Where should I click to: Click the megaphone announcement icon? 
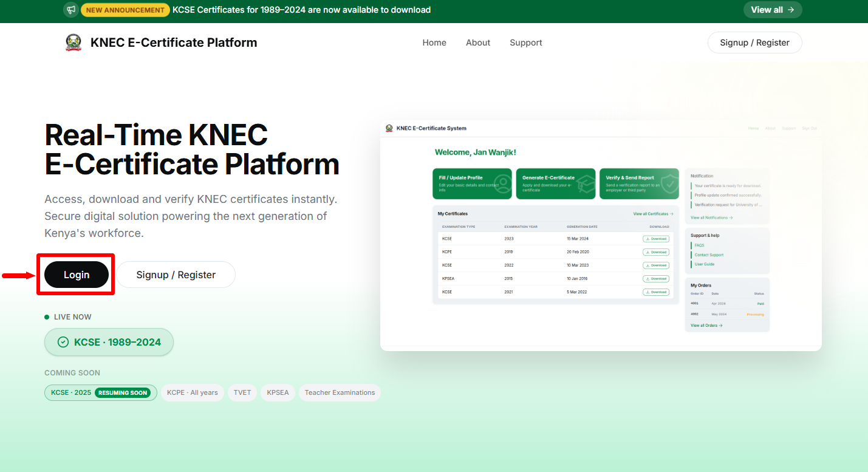click(72, 10)
